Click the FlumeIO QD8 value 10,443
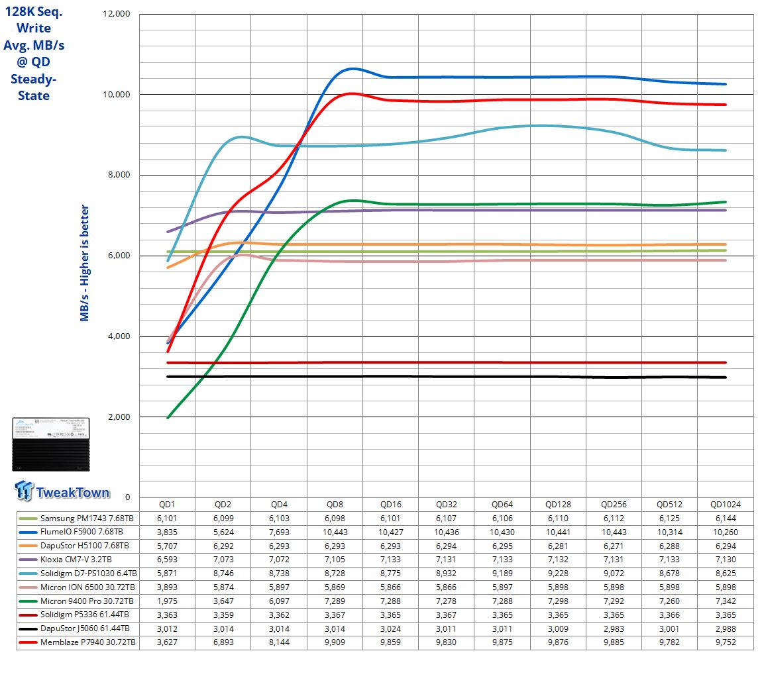764x700 pixels. click(x=335, y=532)
